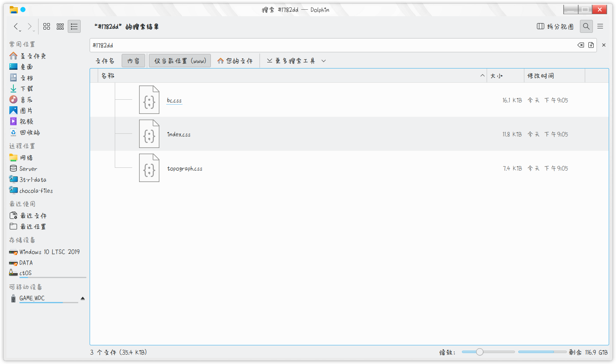Click topograph.css size 7.4 KiB
616x364 pixels.
pos(512,168)
